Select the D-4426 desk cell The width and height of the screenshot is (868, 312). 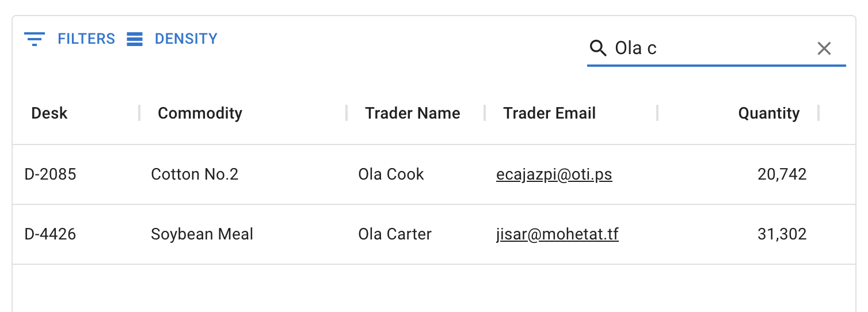coord(51,234)
